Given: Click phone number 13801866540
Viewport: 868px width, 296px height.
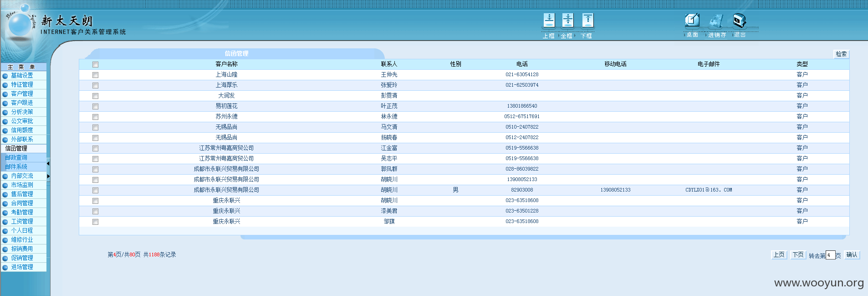Looking at the screenshot, I should 522,106.
